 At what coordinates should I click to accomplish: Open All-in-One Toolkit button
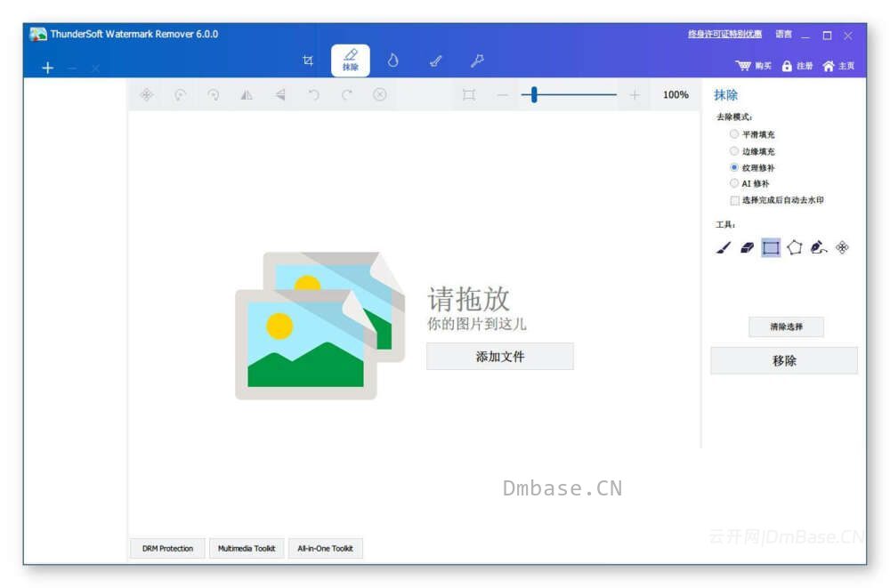tap(325, 548)
